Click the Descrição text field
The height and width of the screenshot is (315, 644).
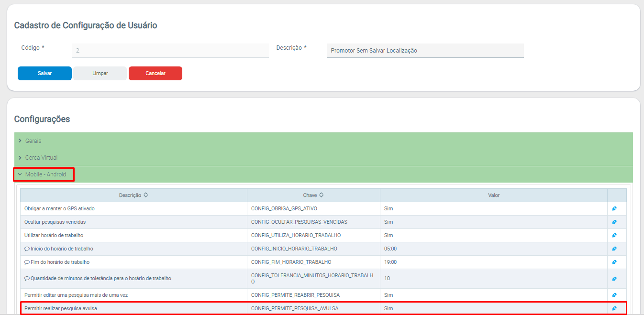tap(425, 51)
